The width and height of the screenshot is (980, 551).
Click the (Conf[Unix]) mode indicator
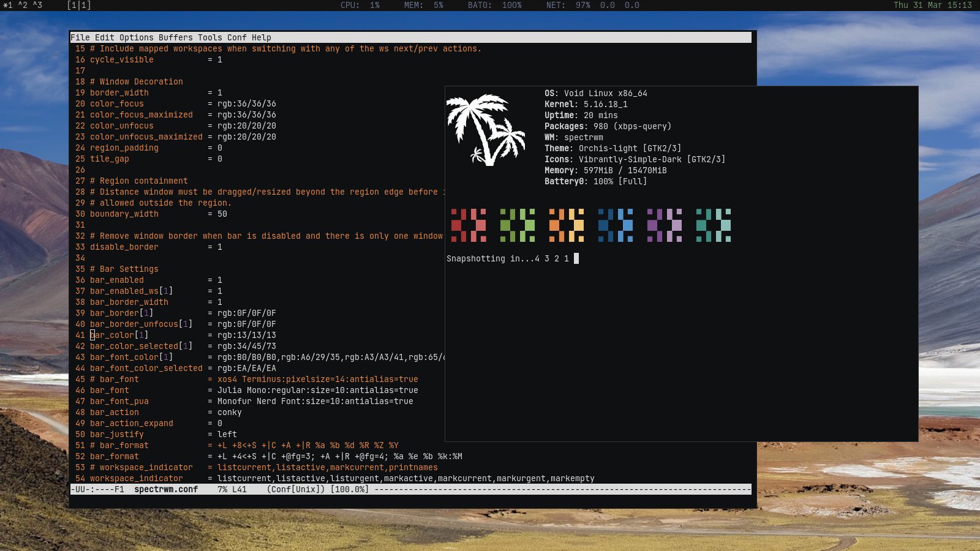296,489
